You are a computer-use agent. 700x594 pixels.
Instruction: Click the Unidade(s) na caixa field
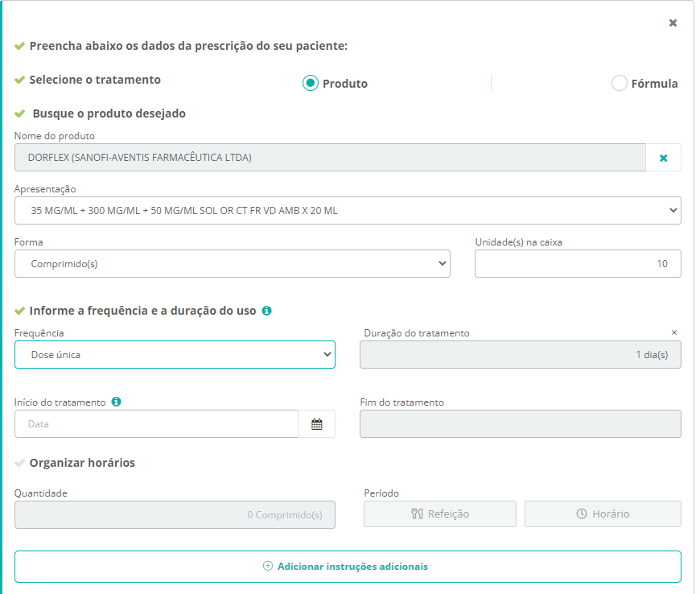click(x=577, y=263)
